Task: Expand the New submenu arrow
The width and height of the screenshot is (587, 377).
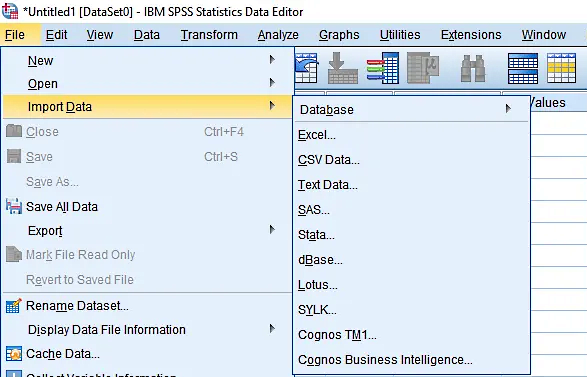Action: tap(272, 60)
